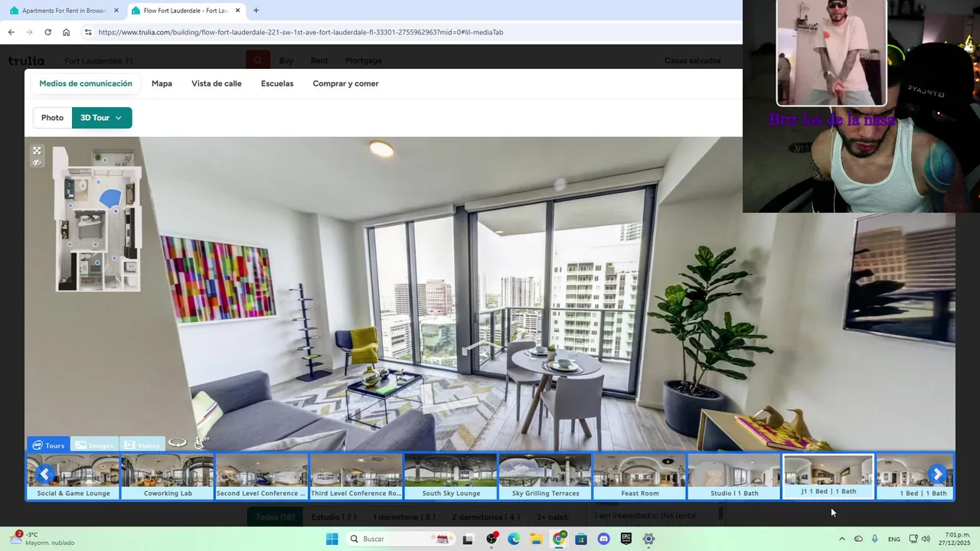Open Settings gear from the taskbar
Screen dimensions: 980x551
click(x=648, y=539)
